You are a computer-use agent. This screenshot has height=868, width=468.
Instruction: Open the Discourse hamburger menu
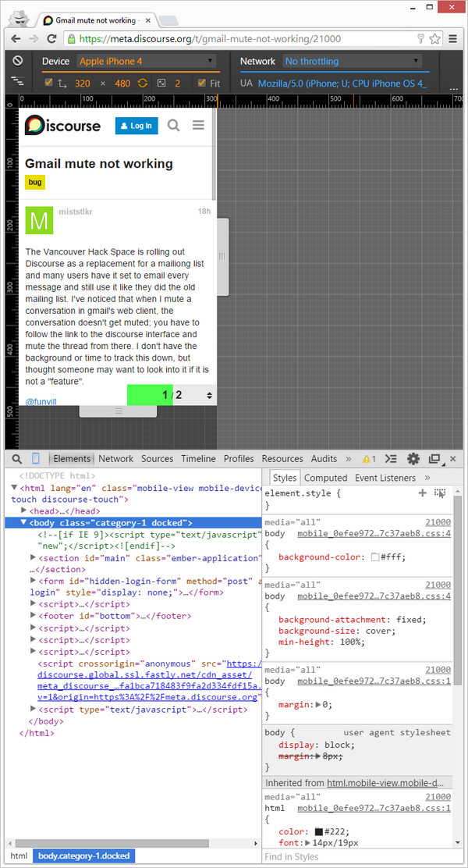pyautogui.click(x=198, y=125)
